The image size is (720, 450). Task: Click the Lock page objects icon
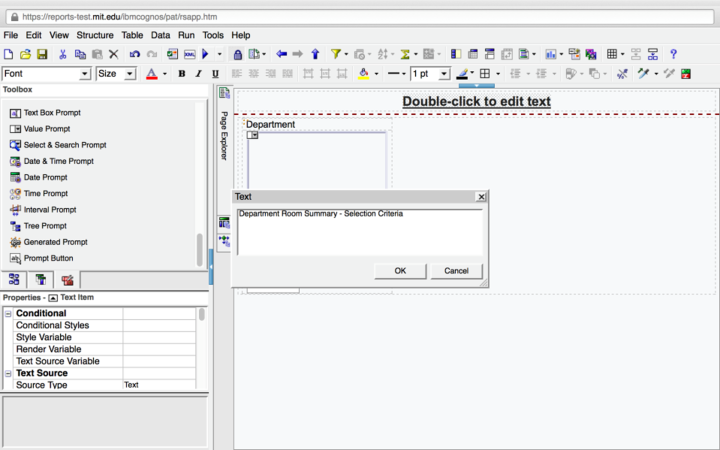pyautogui.click(x=238, y=54)
